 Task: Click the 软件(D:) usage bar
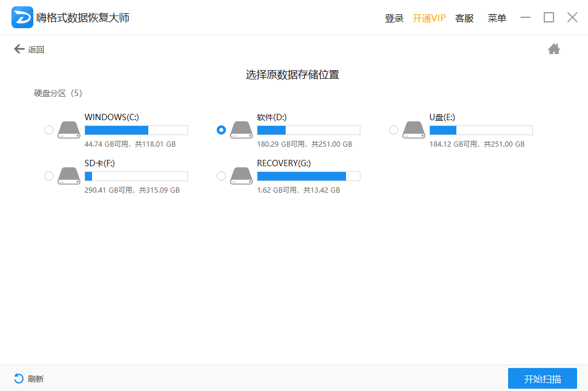309,130
